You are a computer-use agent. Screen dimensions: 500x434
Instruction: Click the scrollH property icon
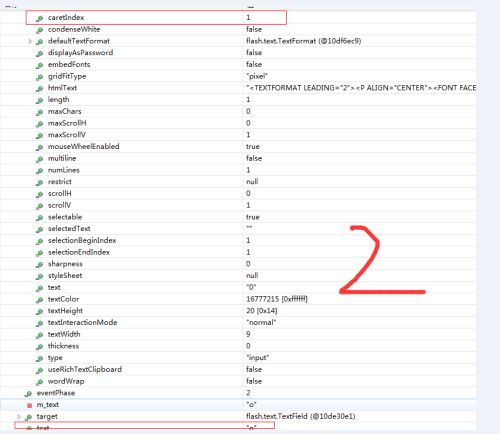[40, 194]
